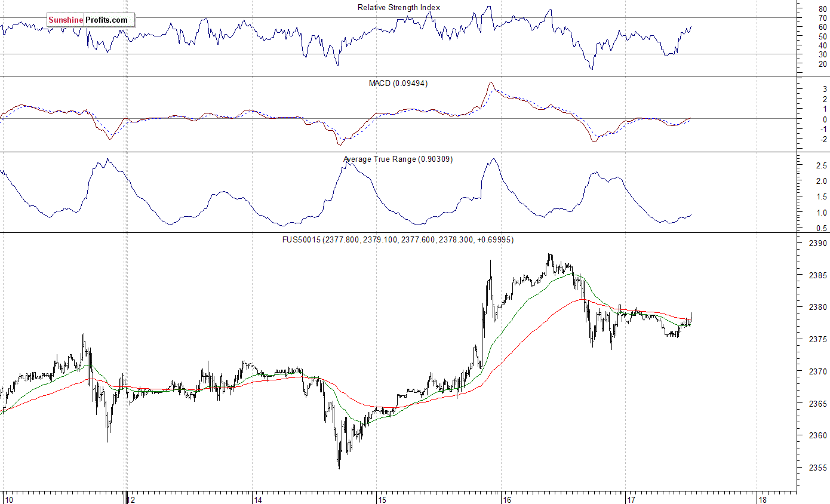Click the date label 10 on time axis
Viewport: 830px width, 504px height.
click(8, 499)
